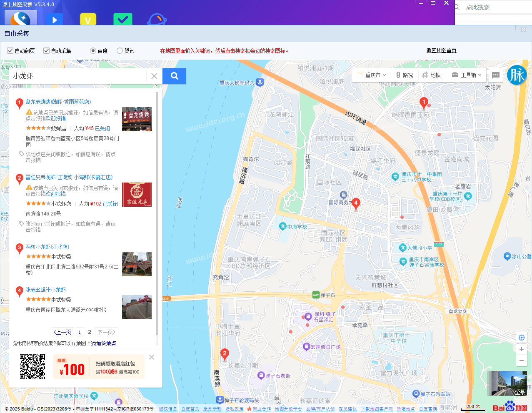Click the QR code image
Viewport: 532px width, 413px height.
coord(32,367)
